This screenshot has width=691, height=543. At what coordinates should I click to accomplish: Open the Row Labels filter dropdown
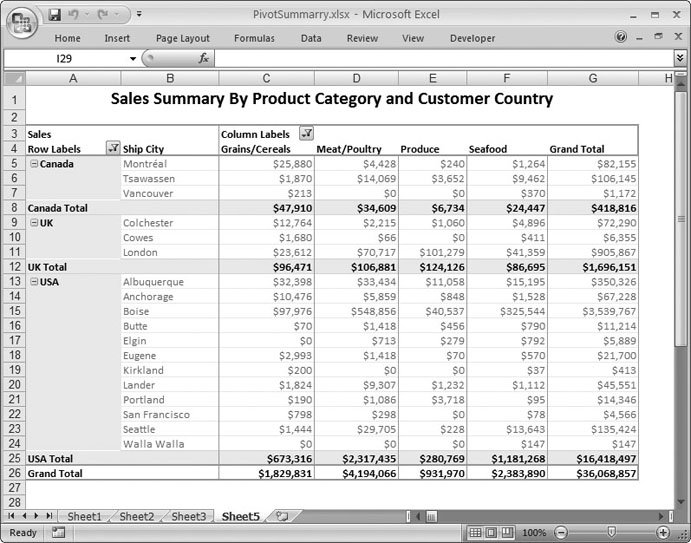(x=111, y=149)
